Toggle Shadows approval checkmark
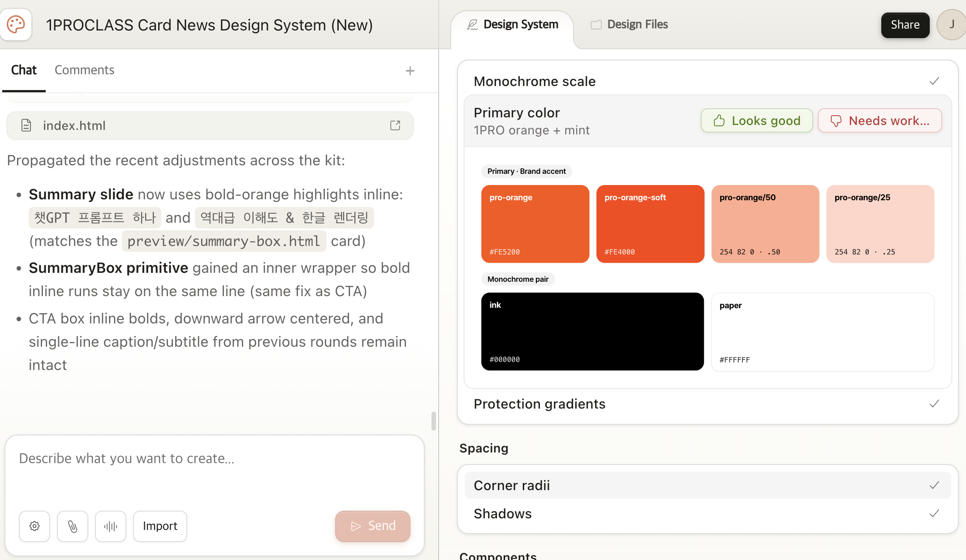The image size is (966, 560). click(x=934, y=513)
